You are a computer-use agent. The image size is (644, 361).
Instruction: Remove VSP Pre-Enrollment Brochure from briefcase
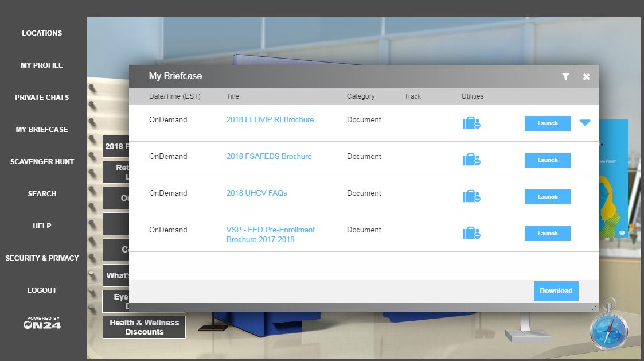[x=471, y=233]
